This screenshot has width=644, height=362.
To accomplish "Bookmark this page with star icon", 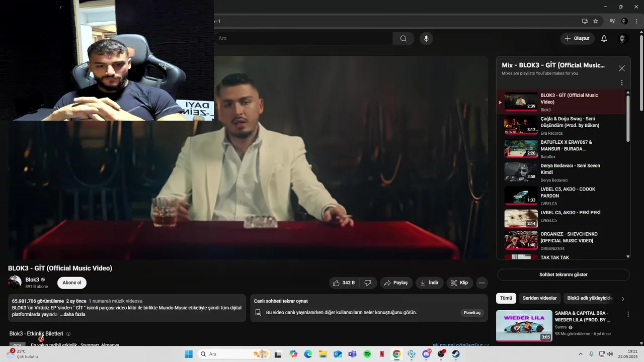I will coord(596,21).
